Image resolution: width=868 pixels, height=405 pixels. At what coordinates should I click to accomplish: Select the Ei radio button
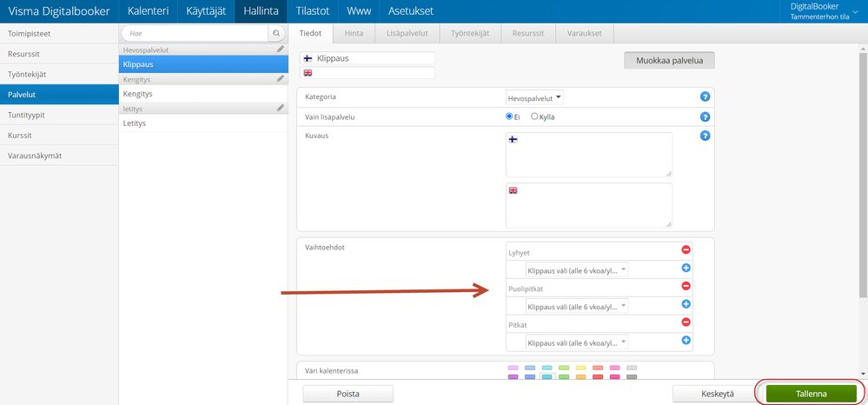click(509, 117)
